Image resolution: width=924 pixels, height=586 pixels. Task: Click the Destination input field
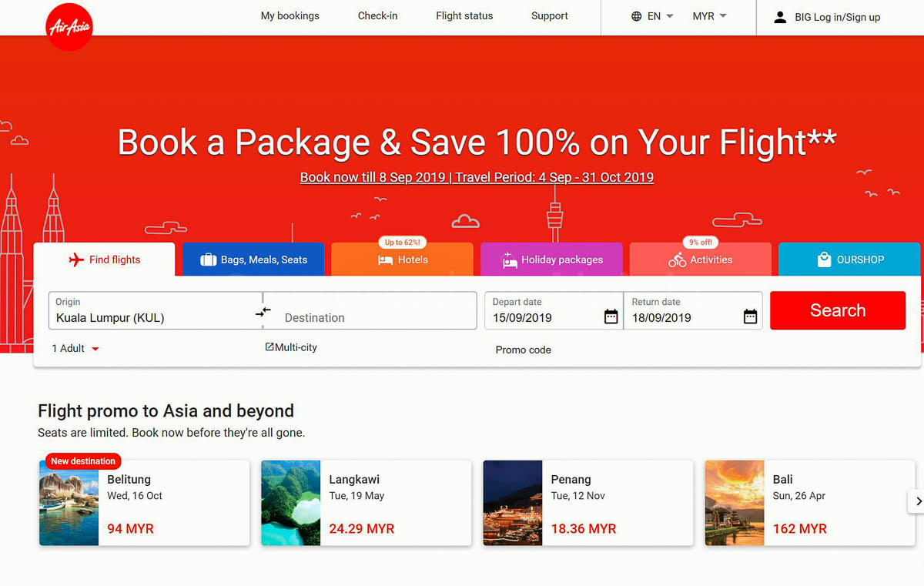tap(370, 310)
